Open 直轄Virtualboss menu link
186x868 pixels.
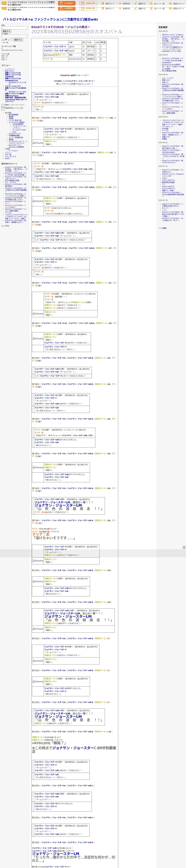[12, 96]
